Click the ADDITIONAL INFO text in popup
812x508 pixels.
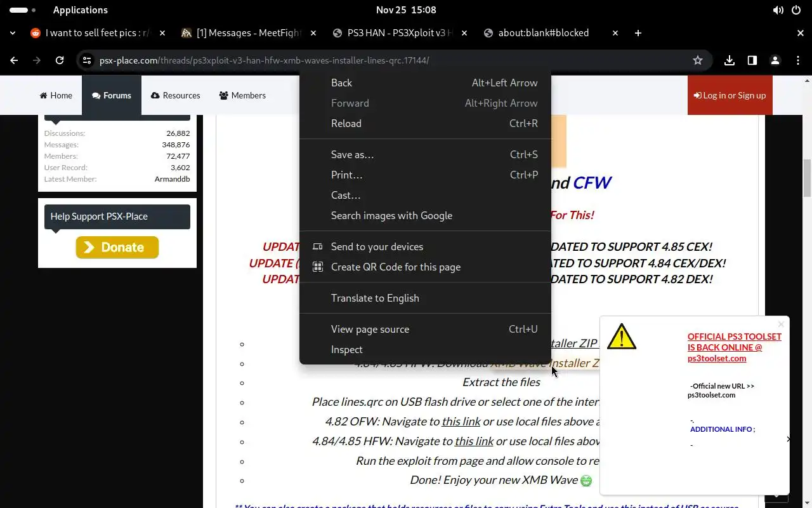[x=723, y=429]
